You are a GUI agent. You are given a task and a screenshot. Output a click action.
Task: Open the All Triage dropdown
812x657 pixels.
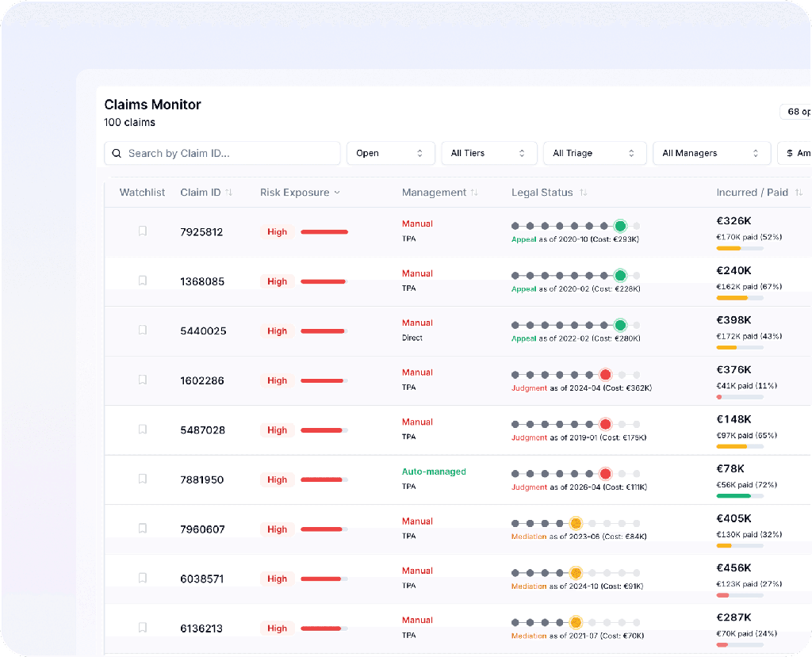[x=595, y=153]
